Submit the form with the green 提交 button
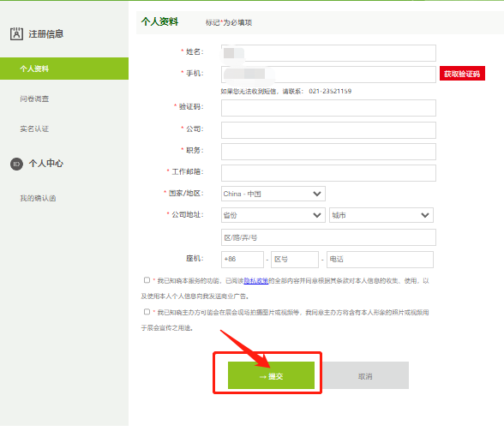504x431 pixels. 271,375
